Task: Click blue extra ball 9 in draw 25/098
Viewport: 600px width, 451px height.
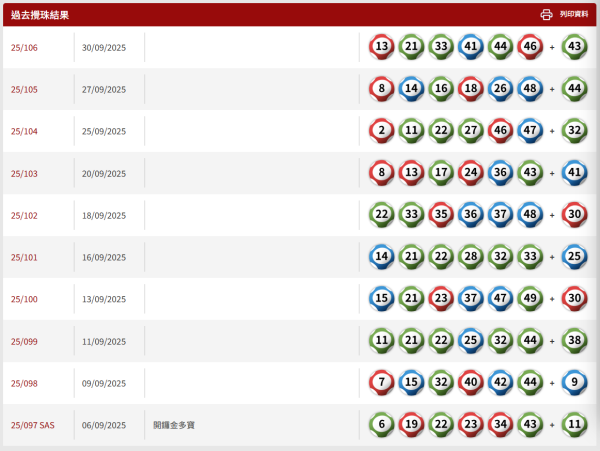Action: [574, 383]
